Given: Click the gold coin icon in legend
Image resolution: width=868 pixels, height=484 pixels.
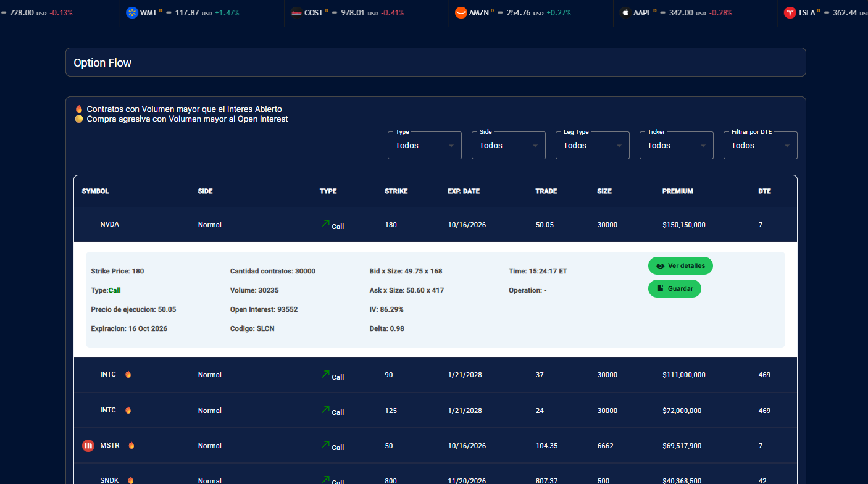Looking at the screenshot, I should coord(78,119).
